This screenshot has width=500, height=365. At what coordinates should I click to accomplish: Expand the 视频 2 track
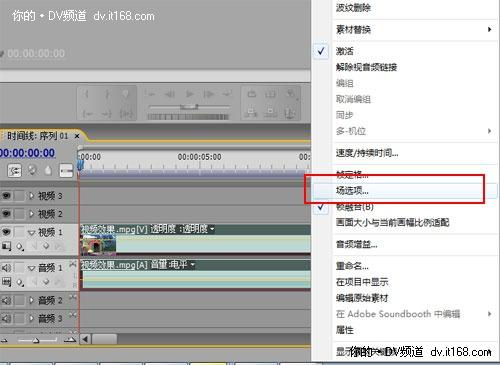point(32,214)
